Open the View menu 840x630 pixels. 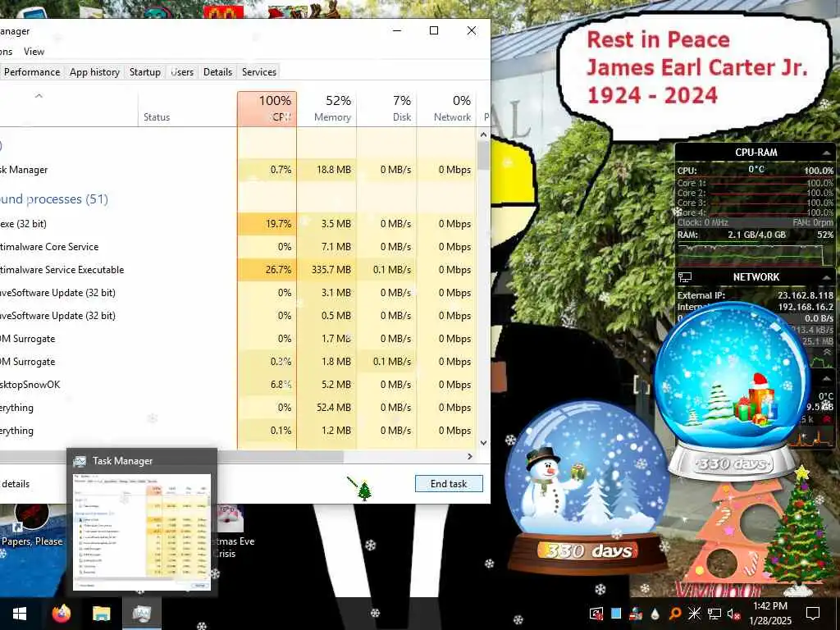point(34,52)
